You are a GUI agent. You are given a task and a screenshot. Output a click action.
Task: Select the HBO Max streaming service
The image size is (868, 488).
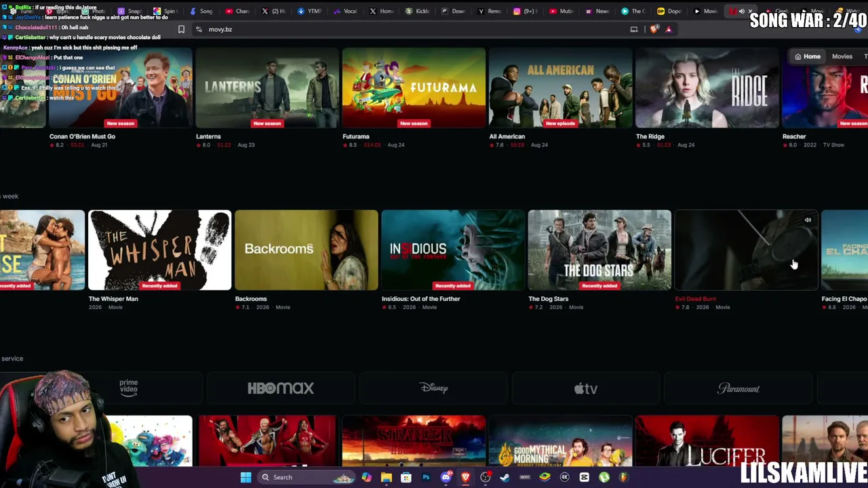tap(281, 388)
